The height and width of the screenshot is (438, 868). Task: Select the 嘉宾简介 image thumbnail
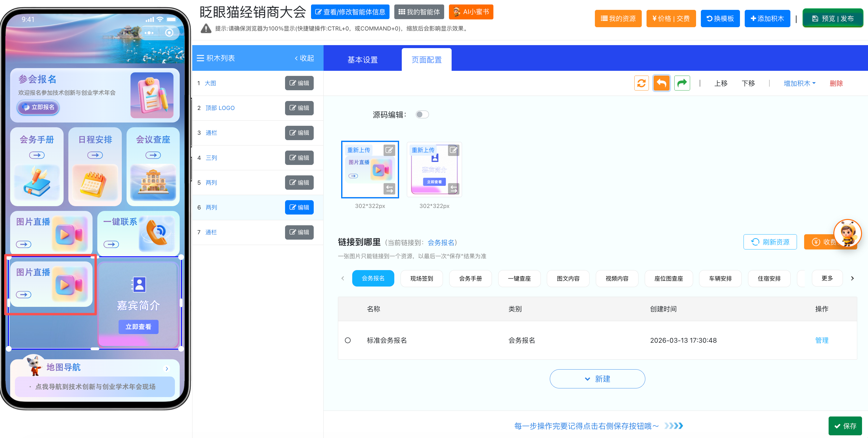434,170
